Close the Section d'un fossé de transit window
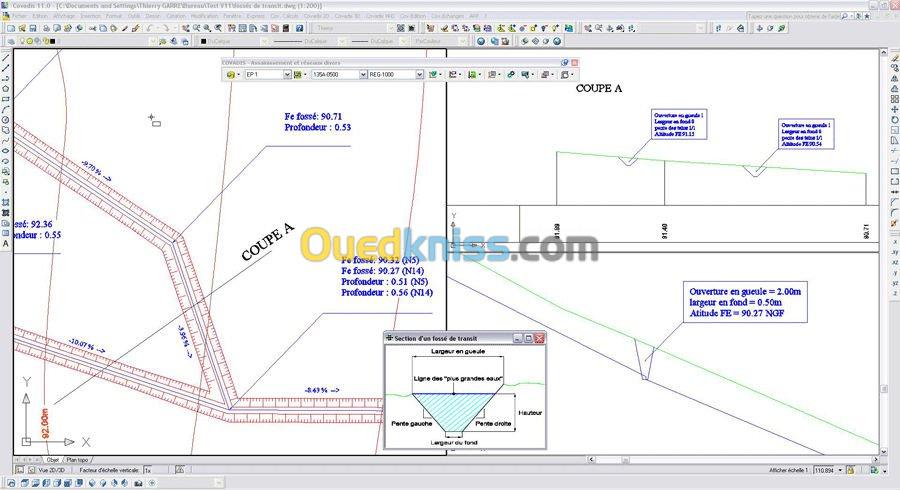900x490 pixels. [539, 339]
